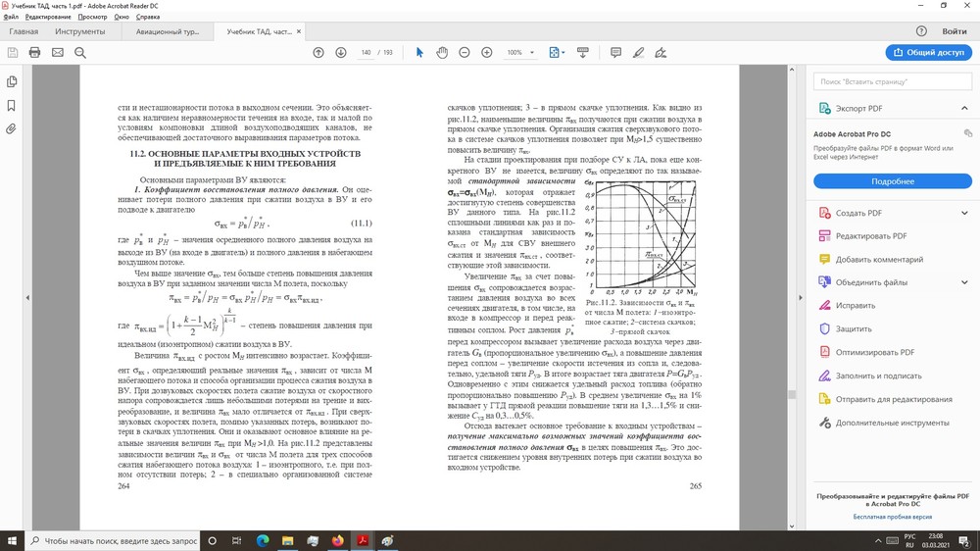980x551 pixels.
Task: Collapse the right tools pane arrow
Action: click(x=800, y=298)
